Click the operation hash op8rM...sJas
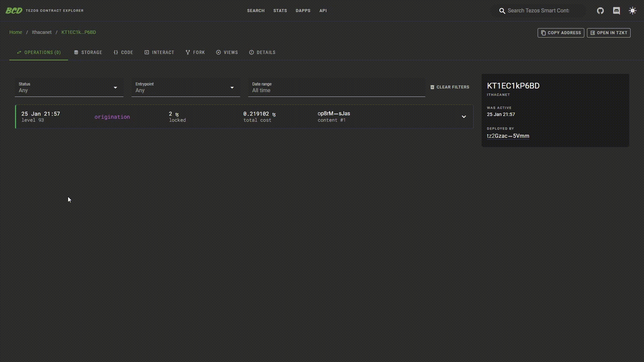Viewport: 644px width, 362px height. pyautogui.click(x=334, y=114)
